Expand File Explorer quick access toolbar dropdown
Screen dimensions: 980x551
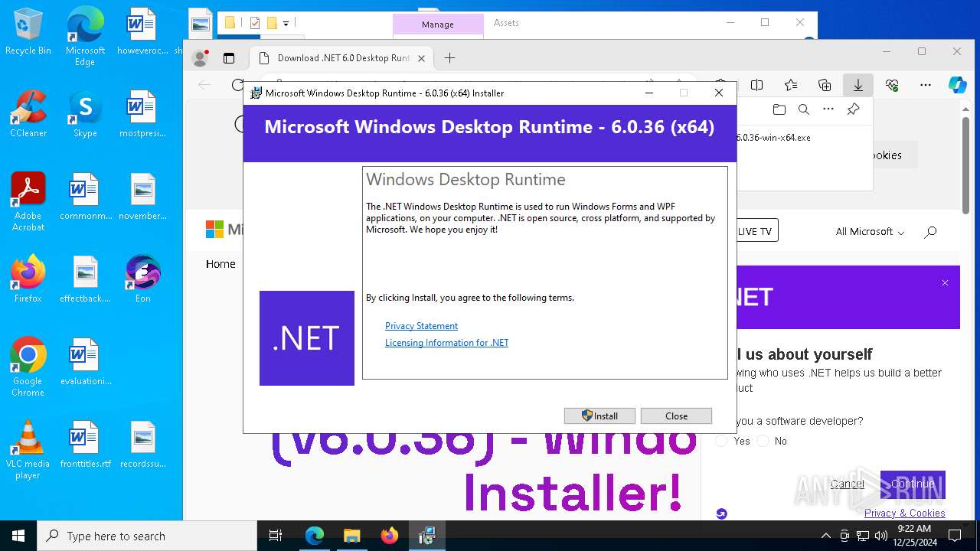click(286, 24)
